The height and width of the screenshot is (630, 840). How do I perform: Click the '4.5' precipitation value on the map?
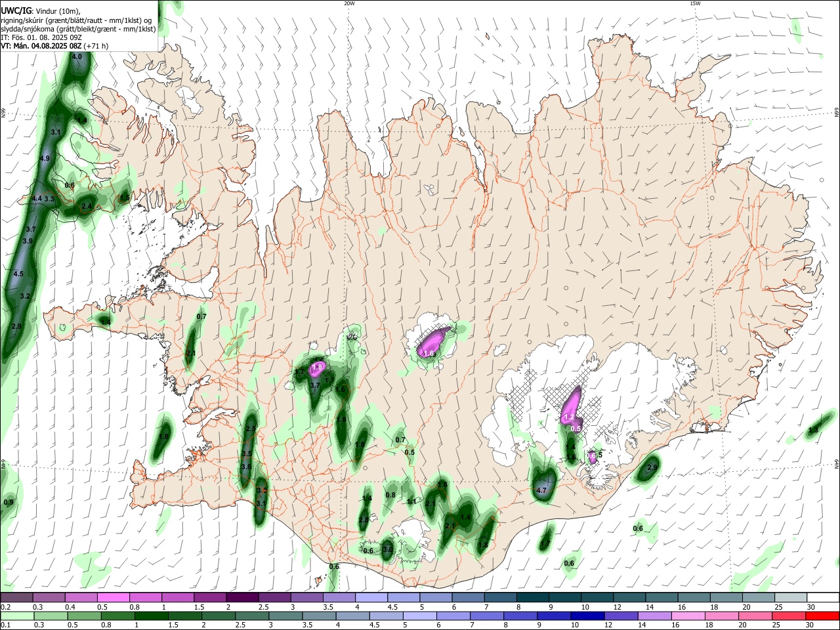(18, 274)
